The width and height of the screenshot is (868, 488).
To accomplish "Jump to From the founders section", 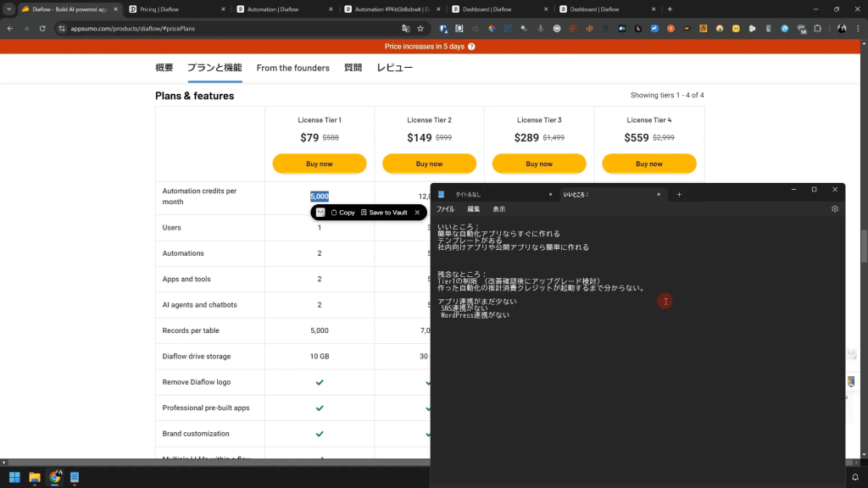I will coord(292,68).
